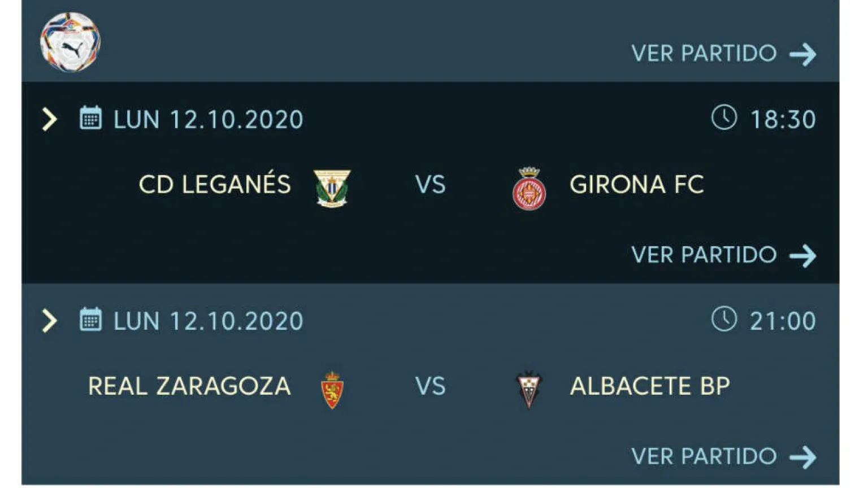
Task: Click the clock icon beside 21:00
Action: tap(723, 319)
